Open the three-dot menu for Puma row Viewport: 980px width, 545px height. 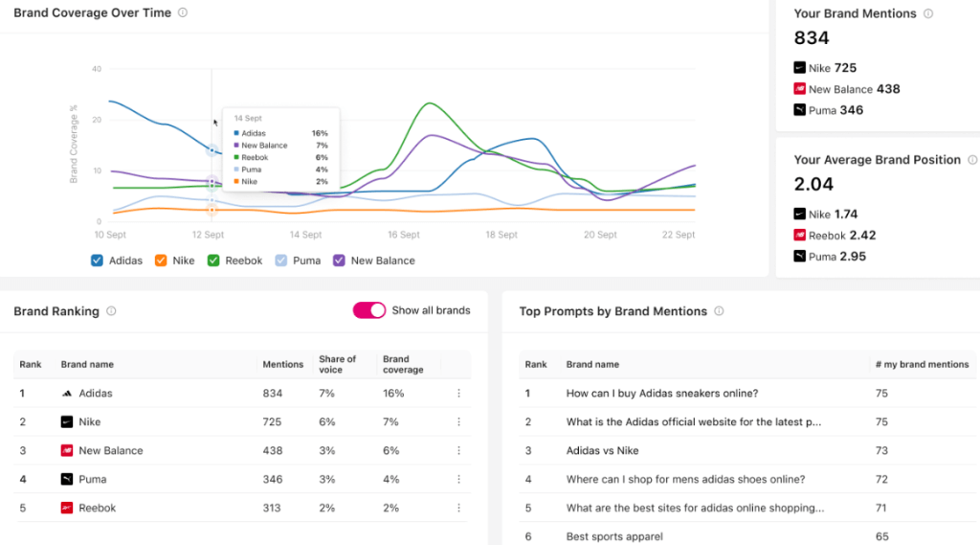point(458,479)
